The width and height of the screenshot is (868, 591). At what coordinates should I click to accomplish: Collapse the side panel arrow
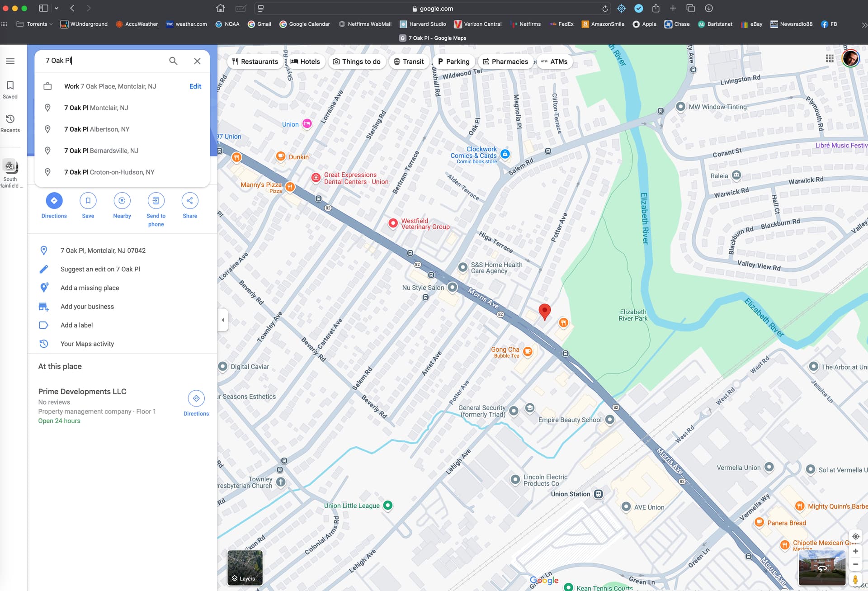pos(223,320)
